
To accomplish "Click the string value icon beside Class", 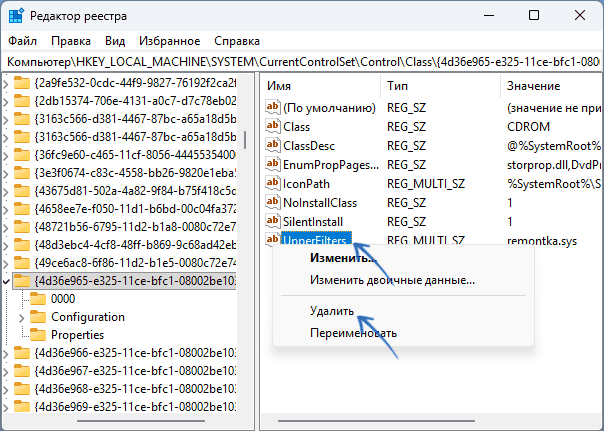I will pyautogui.click(x=273, y=126).
